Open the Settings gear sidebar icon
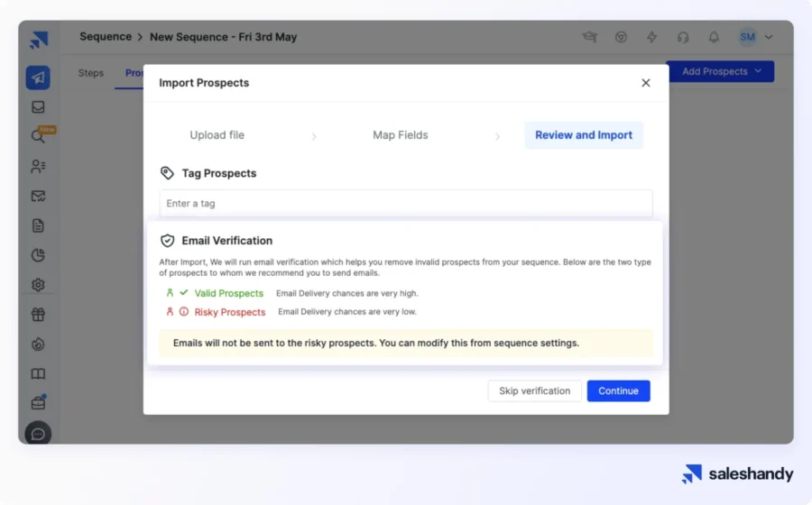Viewport: 812px width, 505px height. click(x=38, y=285)
